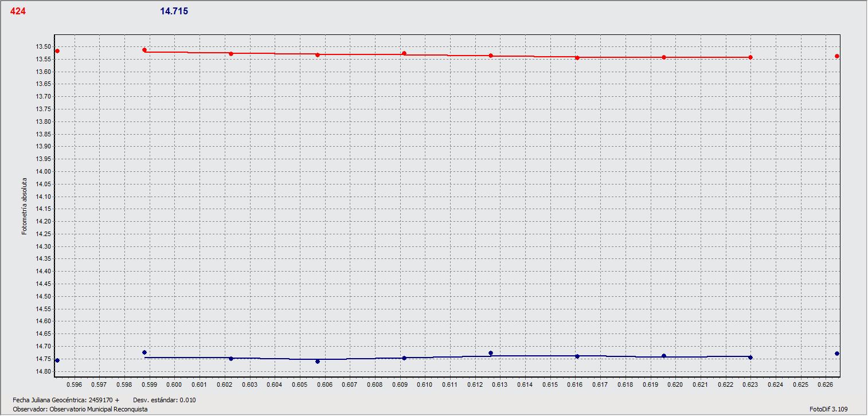This screenshot has height=416, width=868.
Task: Click the "Desv. estándar: 0.010" label
Action: [165, 400]
